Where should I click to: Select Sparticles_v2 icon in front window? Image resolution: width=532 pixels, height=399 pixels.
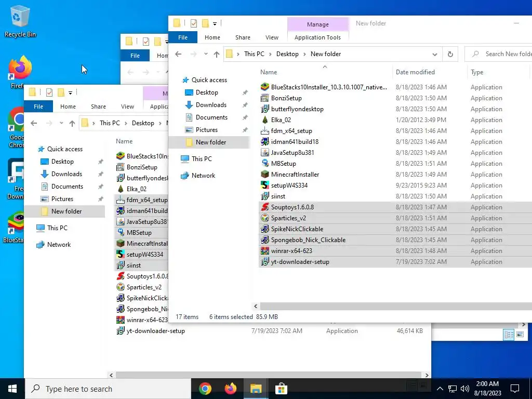tap(264, 218)
